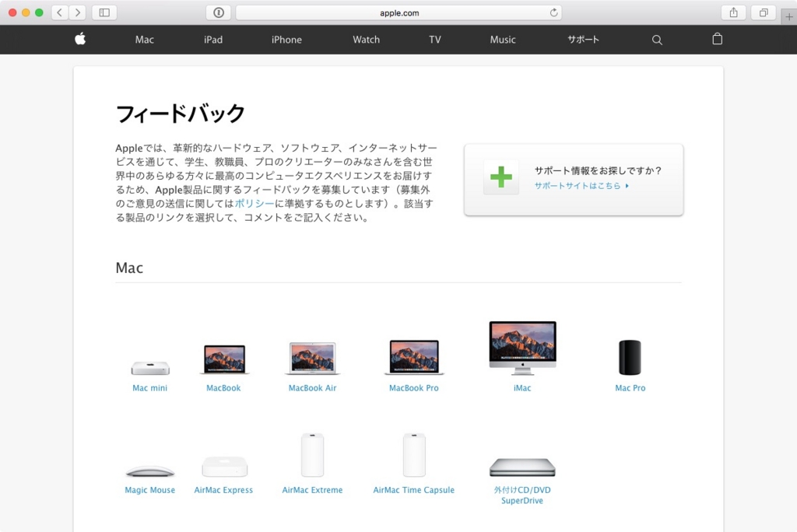Open the MacBook Pro text link
This screenshot has width=797, height=532.
pos(414,387)
